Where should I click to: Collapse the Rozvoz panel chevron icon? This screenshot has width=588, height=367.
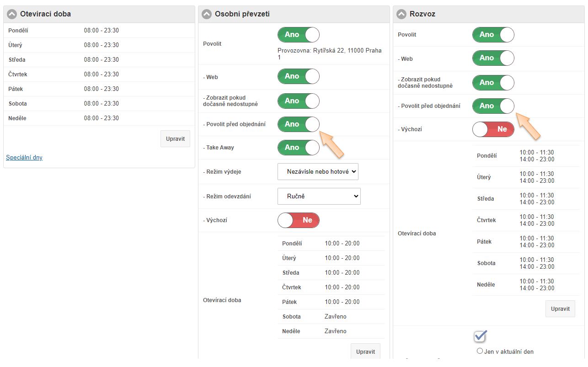pos(401,14)
